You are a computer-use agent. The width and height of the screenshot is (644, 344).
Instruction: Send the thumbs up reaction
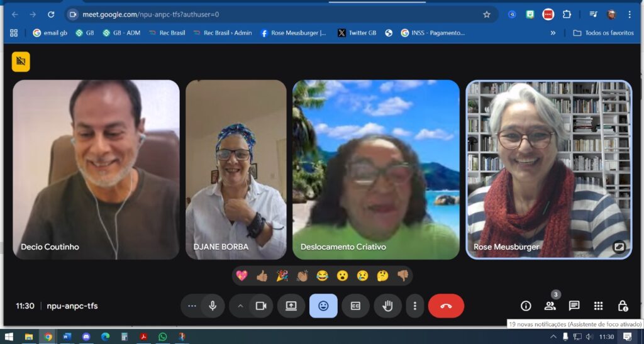click(x=262, y=276)
